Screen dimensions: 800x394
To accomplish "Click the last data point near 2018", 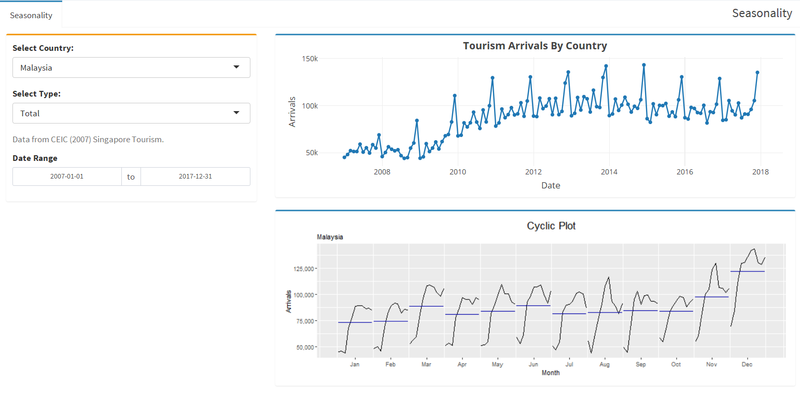I will pos(758,72).
